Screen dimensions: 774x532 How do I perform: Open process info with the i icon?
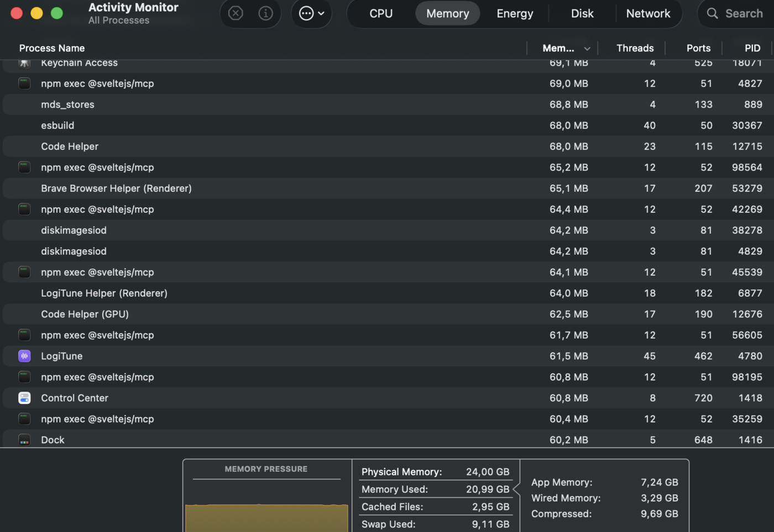pos(265,13)
